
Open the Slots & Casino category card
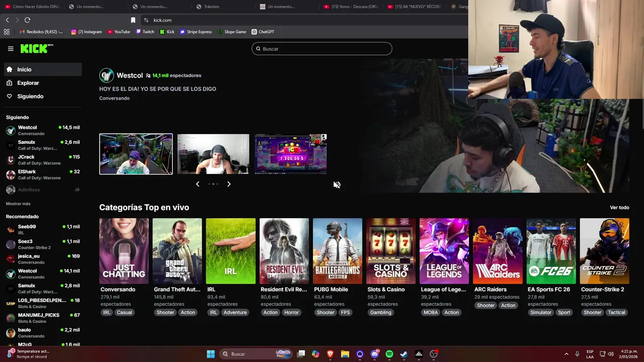click(x=391, y=251)
